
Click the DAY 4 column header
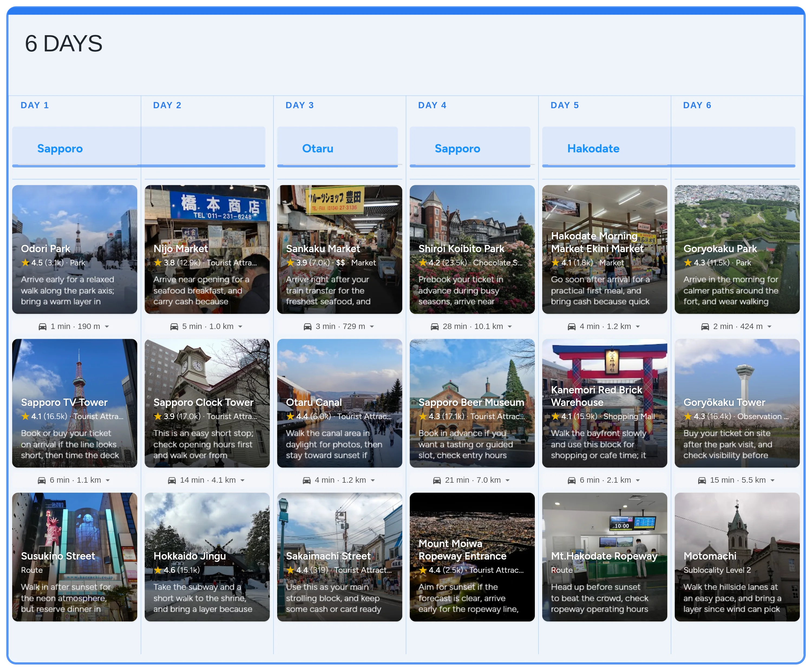click(432, 105)
